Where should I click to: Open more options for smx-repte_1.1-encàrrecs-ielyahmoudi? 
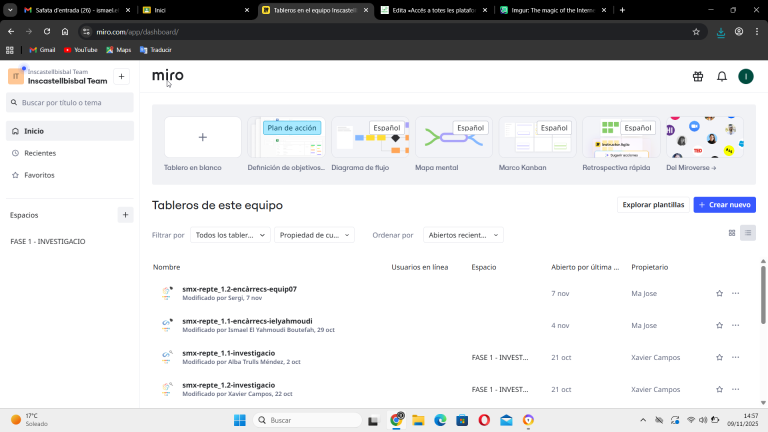click(736, 325)
